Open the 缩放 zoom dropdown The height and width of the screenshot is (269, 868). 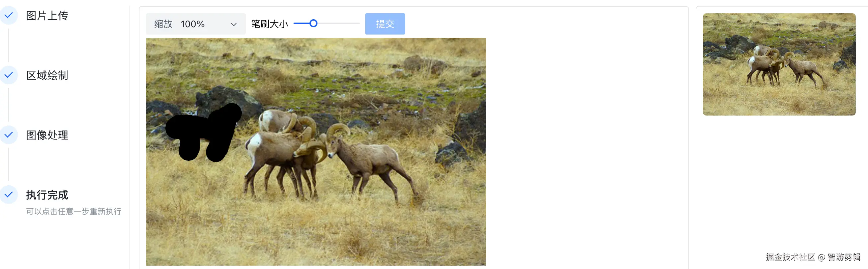[196, 24]
